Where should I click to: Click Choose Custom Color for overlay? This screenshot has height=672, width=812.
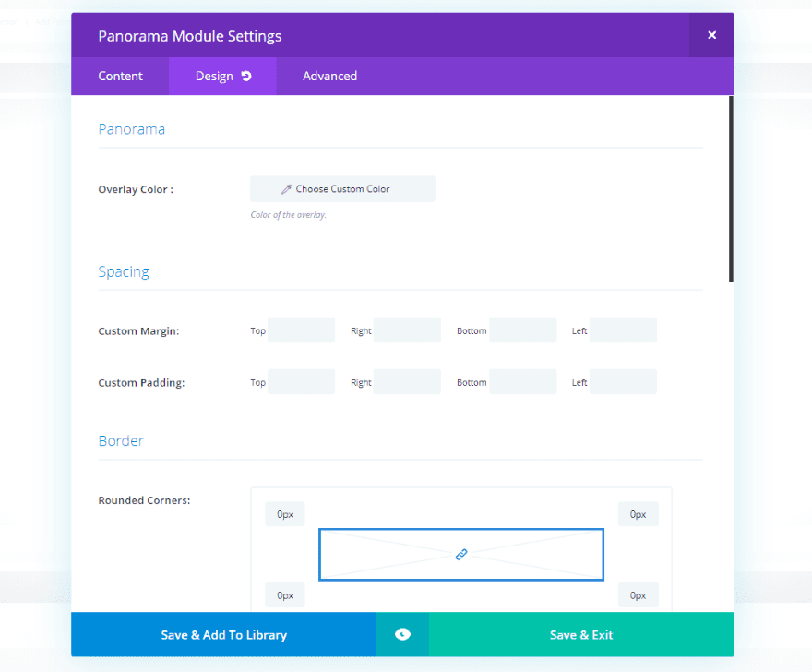point(342,189)
